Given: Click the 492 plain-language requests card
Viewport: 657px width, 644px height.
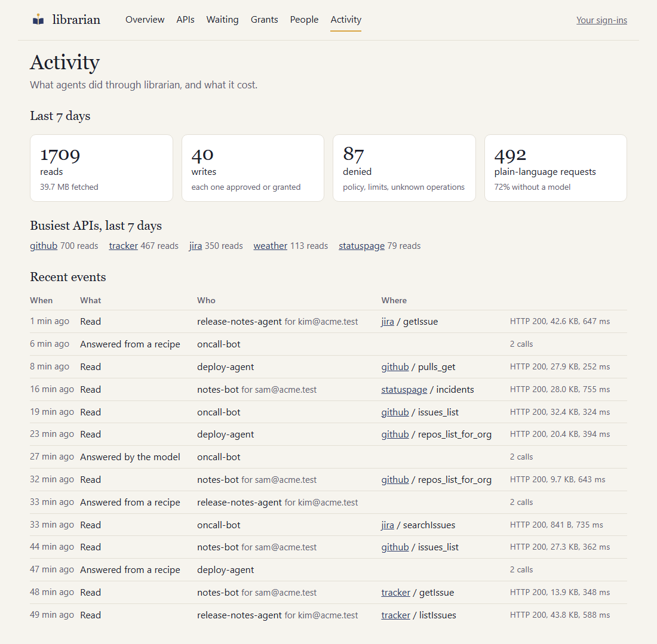Looking at the screenshot, I should tap(555, 168).
